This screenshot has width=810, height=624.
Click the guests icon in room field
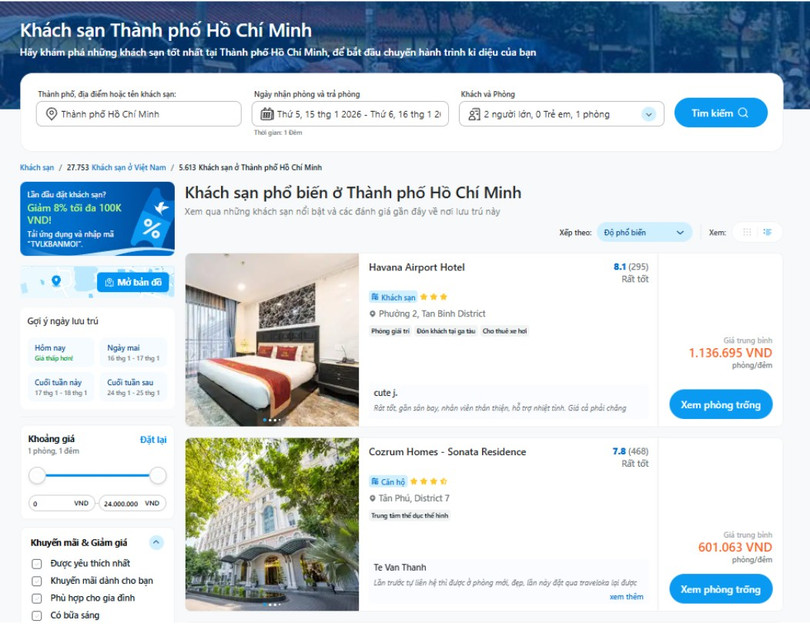(x=474, y=114)
